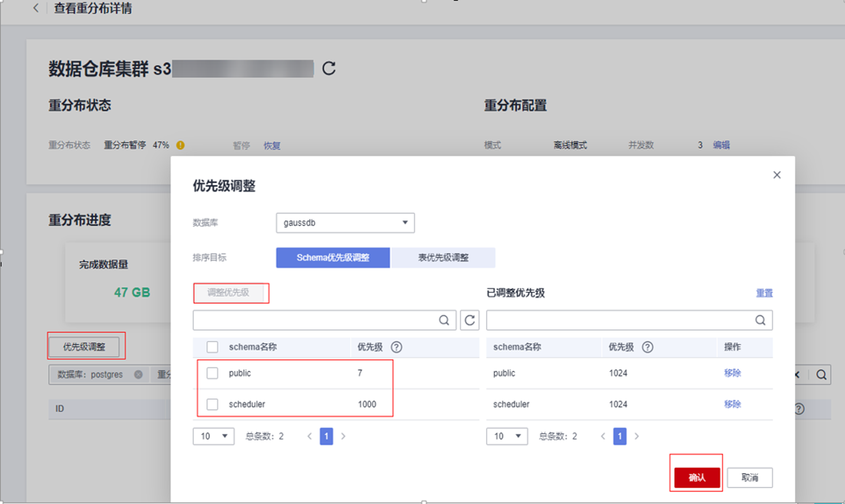Click the search icon in left schema search box
Image resolution: width=845 pixels, height=504 pixels.
click(444, 321)
